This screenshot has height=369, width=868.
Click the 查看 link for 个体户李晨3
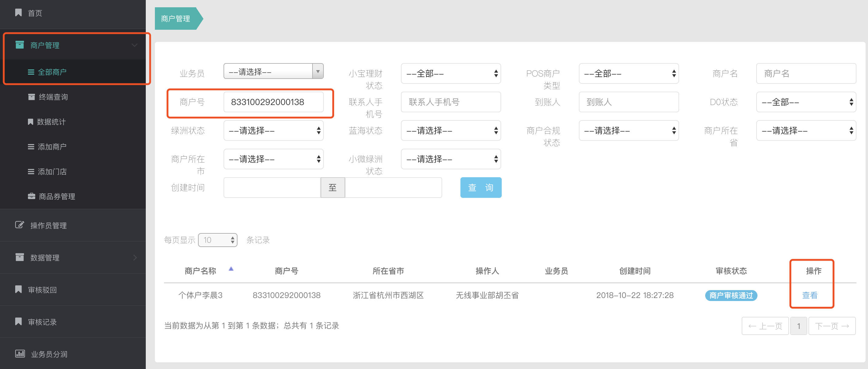tap(810, 295)
